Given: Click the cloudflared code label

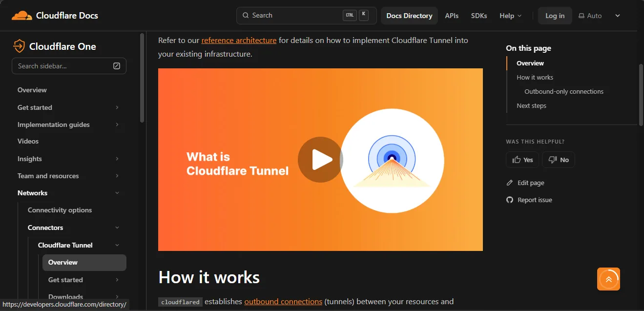Looking at the screenshot, I should click(x=180, y=302).
